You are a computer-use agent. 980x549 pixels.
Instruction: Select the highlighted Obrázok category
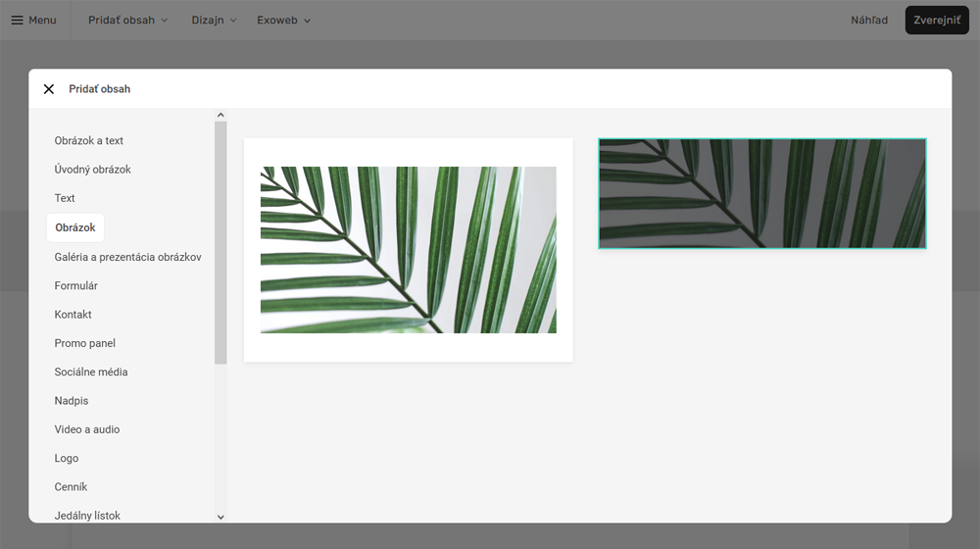coord(75,227)
